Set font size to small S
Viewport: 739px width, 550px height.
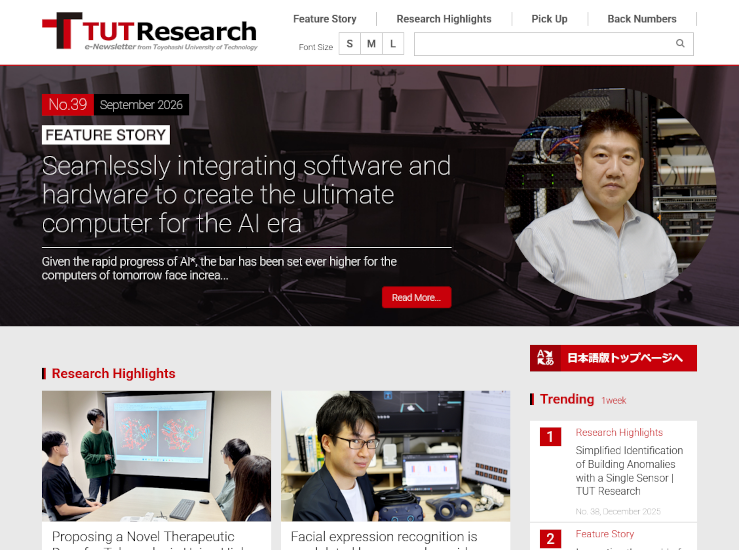350,44
